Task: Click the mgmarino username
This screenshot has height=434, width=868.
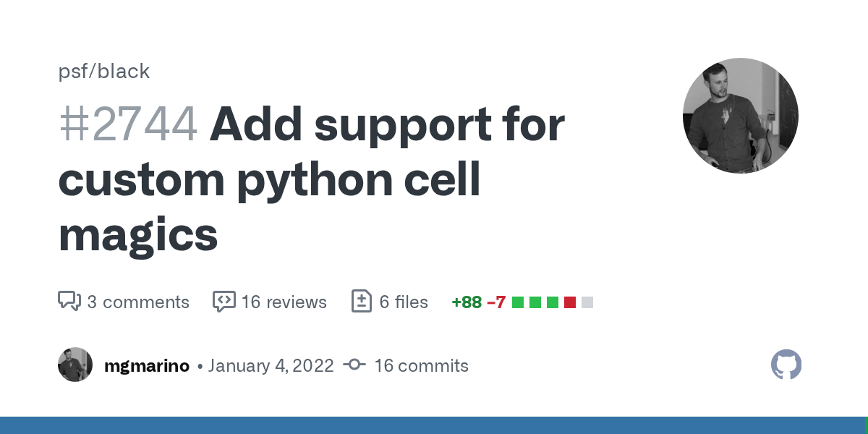Action: pos(147,366)
